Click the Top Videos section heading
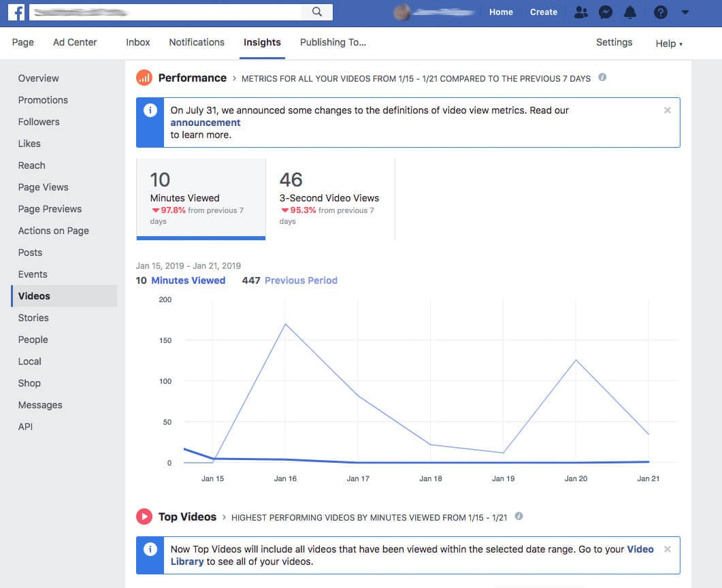This screenshot has width=722, height=588. (x=187, y=517)
